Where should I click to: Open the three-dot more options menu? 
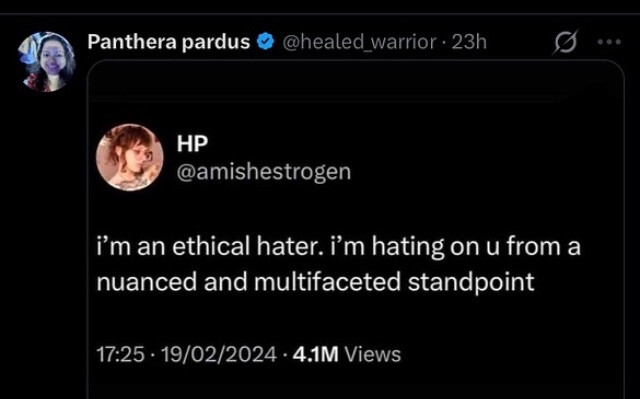coord(609,42)
